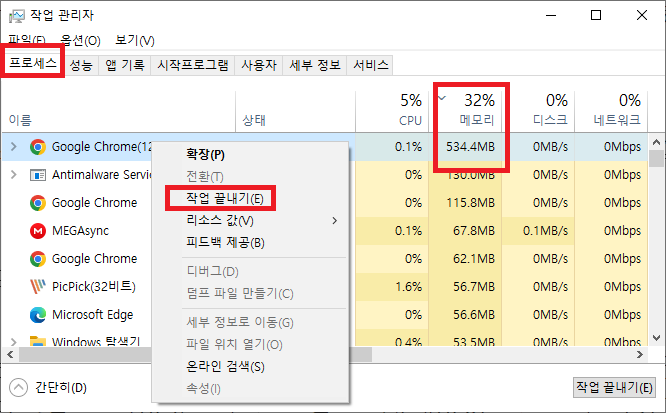Choose 작업 끝내기(E) in the context menu
This screenshot has height=413, width=666.
251,198
